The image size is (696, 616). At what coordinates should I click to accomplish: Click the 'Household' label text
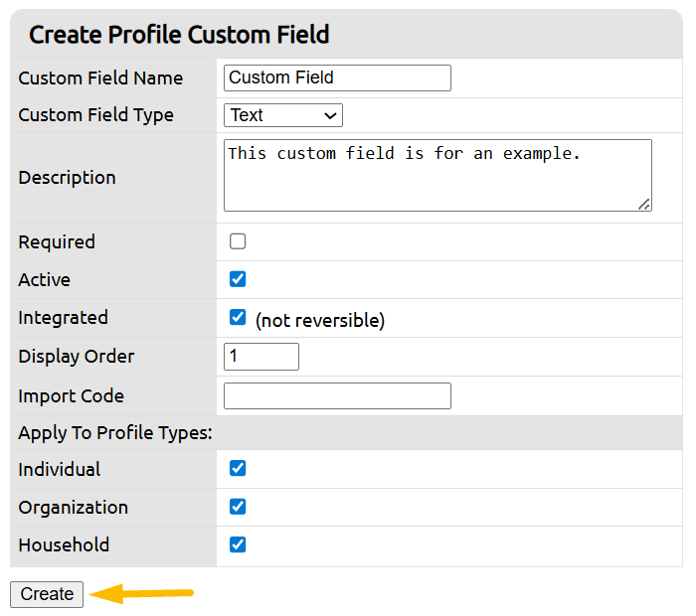tap(64, 545)
